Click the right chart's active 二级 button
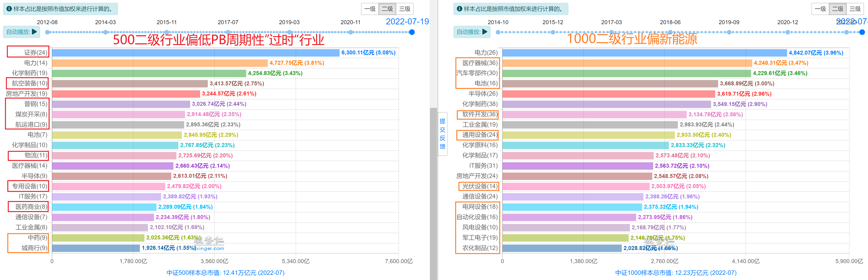Viewport: 868px width, 280px height. pos(838,9)
